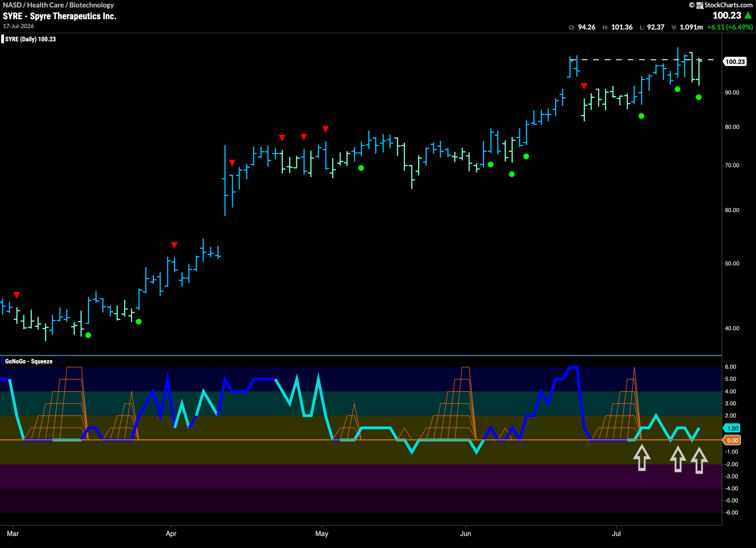Select the red triangle marker at April's start
Viewport: 756px width, 548px height.
(x=174, y=245)
